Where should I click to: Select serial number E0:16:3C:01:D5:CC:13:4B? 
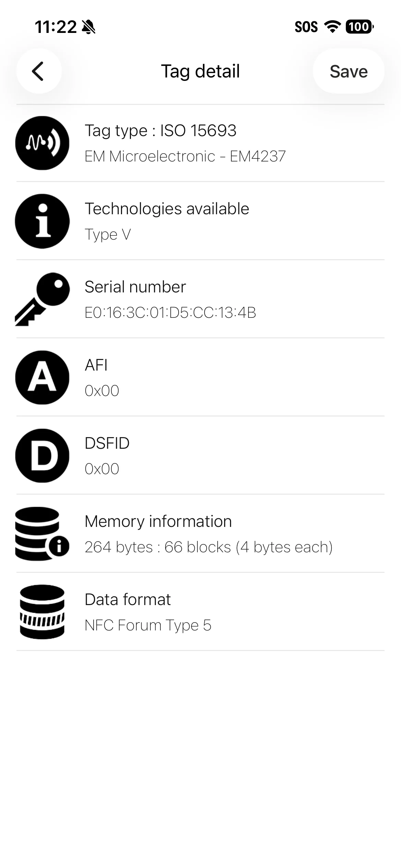(170, 313)
